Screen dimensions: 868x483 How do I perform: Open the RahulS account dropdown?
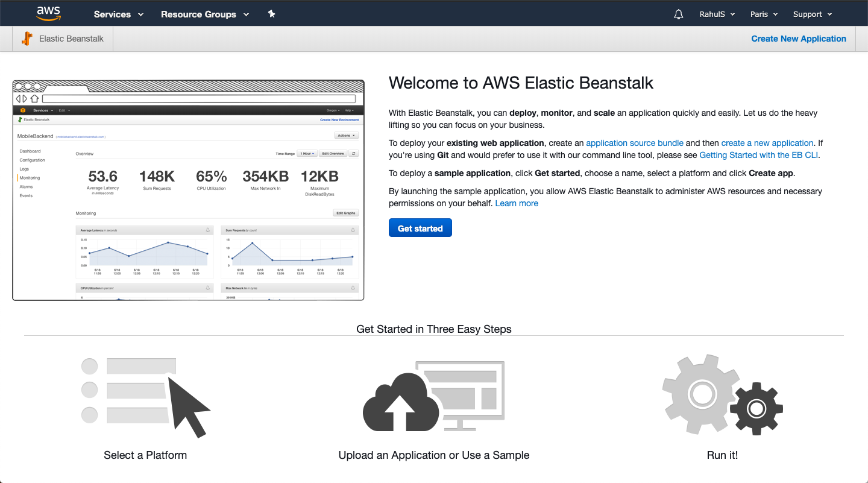pos(717,14)
